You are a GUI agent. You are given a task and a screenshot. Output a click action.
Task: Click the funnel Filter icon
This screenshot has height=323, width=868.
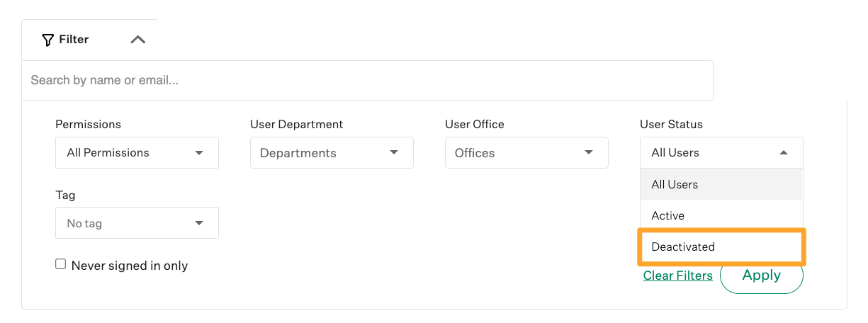[x=48, y=40]
